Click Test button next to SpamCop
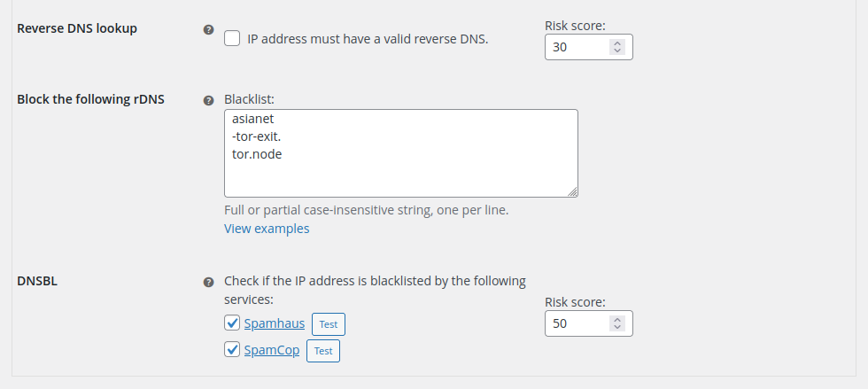The width and height of the screenshot is (868, 389). tap(323, 351)
